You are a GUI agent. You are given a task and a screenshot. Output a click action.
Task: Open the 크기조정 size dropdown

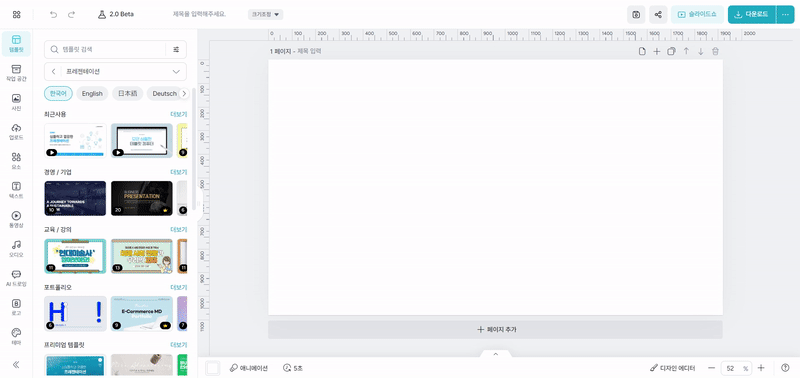[x=265, y=14]
